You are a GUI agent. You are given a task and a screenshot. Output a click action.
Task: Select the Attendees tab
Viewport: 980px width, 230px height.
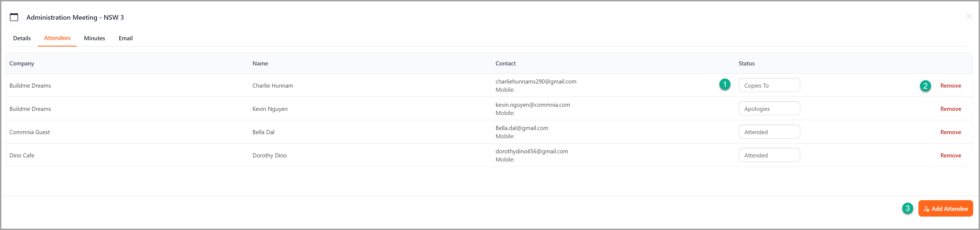pos(57,38)
